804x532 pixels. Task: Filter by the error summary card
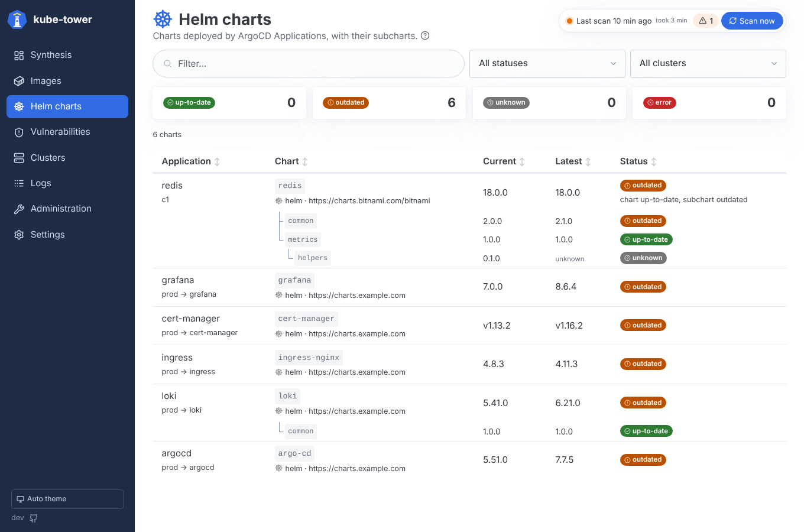point(709,103)
